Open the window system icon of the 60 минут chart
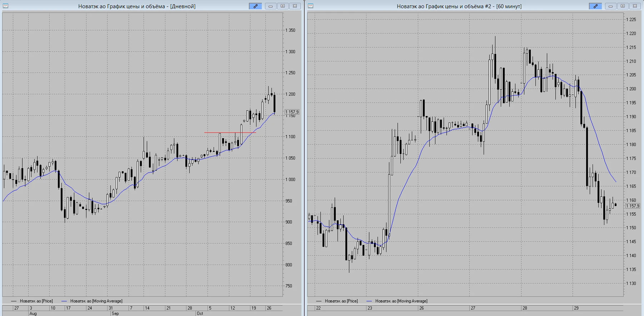 point(311,6)
